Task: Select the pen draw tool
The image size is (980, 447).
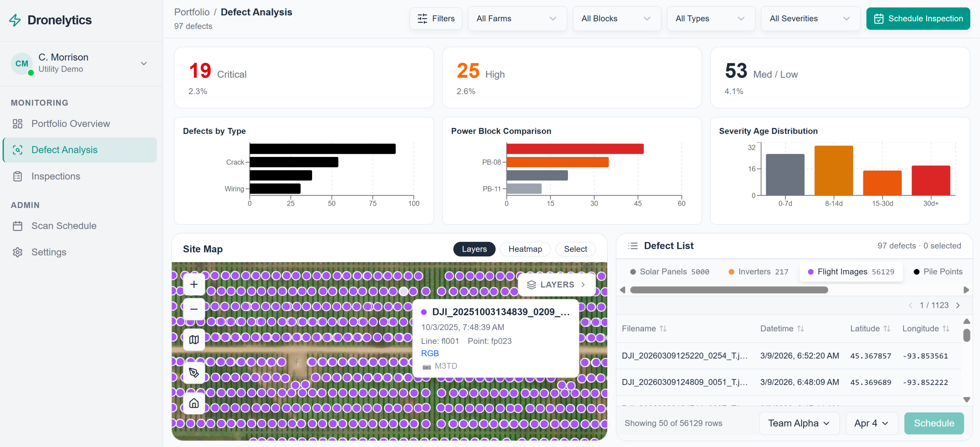Action: (x=194, y=372)
